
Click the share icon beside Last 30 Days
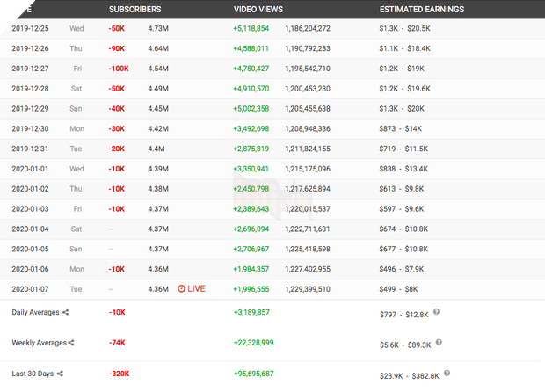(x=60, y=374)
